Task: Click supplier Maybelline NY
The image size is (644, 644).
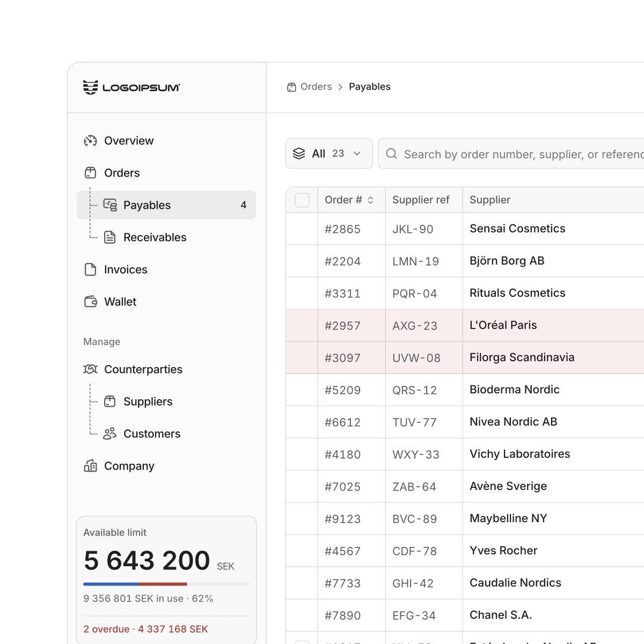Action: 508,518
